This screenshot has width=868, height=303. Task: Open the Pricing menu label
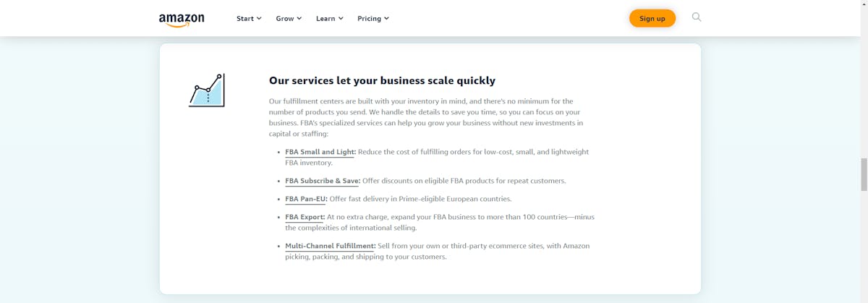(369, 19)
